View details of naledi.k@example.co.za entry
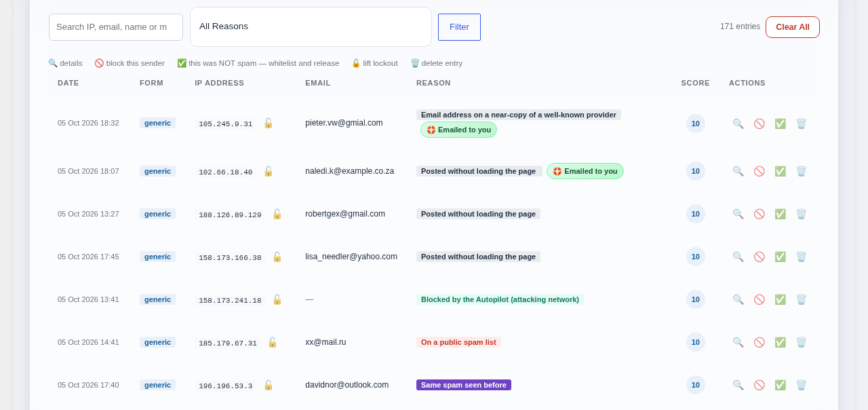This screenshot has width=868, height=410. click(738, 171)
